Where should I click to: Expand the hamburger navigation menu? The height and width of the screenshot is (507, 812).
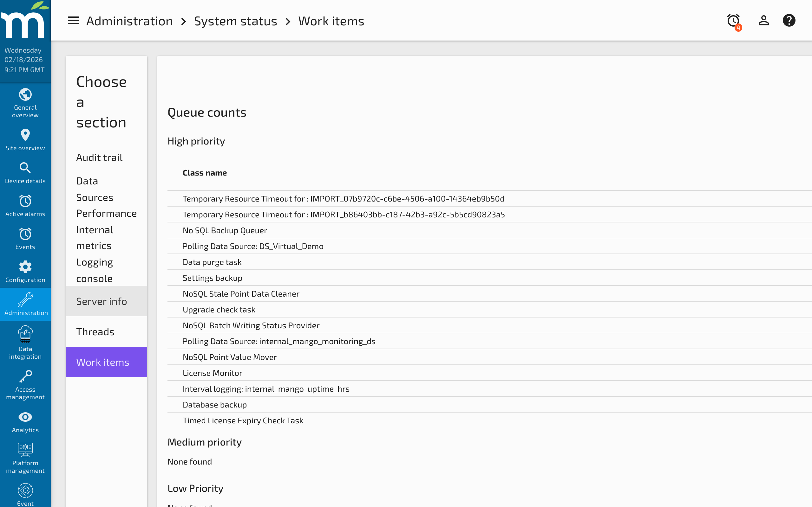pyautogui.click(x=73, y=20)
